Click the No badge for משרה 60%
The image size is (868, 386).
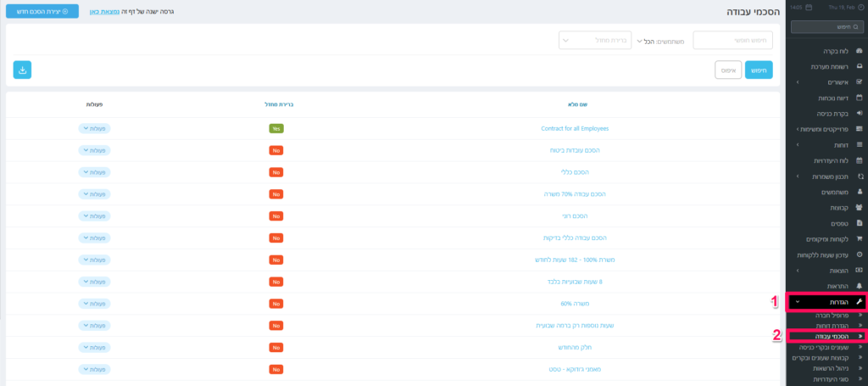pyautogui.click(x=275, y=303)
